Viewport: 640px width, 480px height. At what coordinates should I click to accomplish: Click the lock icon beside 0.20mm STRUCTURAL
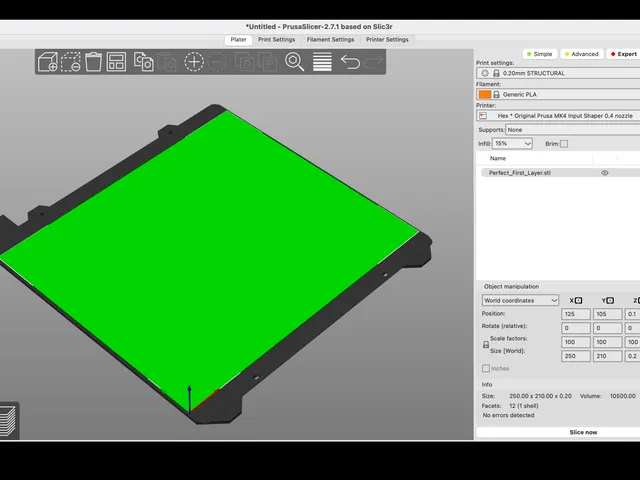tap(496, 73)
